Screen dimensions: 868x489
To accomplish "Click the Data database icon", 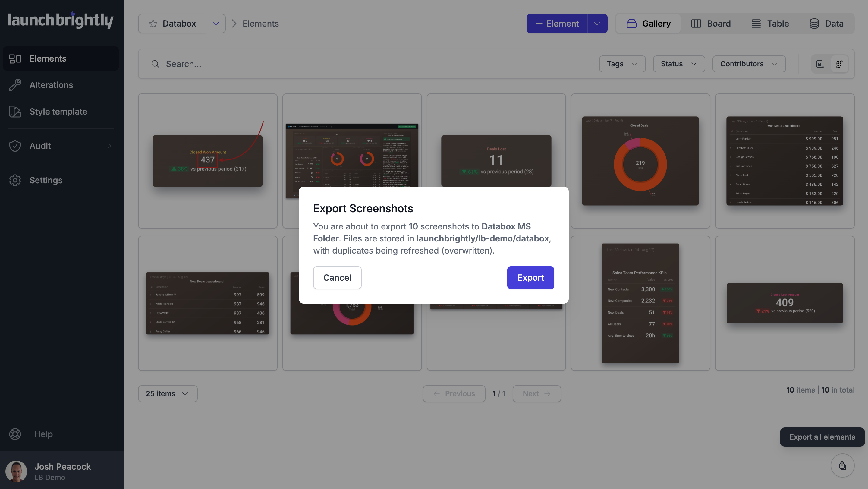I will pyautogui.click(x=814, y=24).
